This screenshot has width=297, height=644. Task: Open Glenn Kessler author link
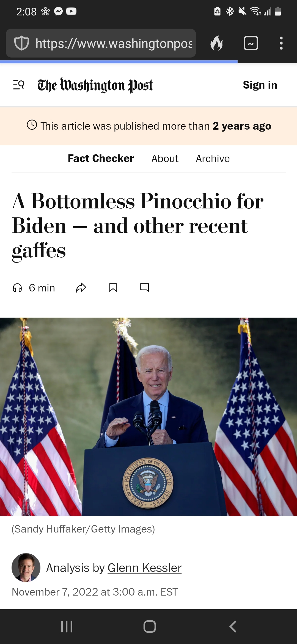(x=145, y=568)
